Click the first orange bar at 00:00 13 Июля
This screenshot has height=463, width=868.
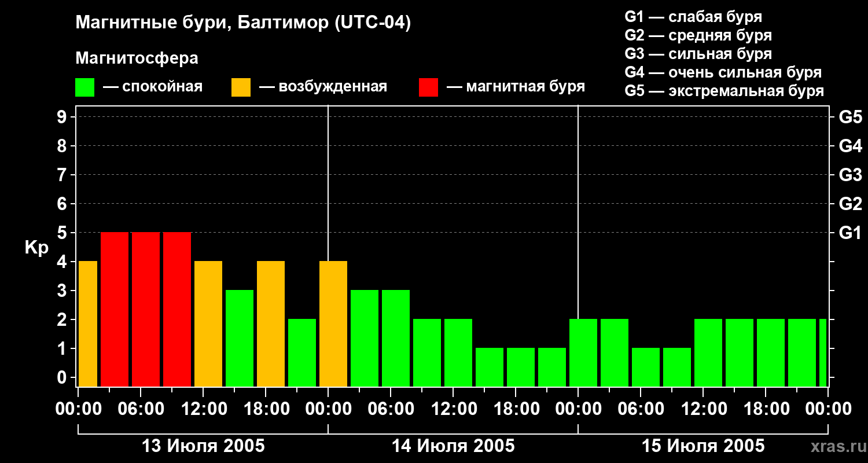coord(88,324)
